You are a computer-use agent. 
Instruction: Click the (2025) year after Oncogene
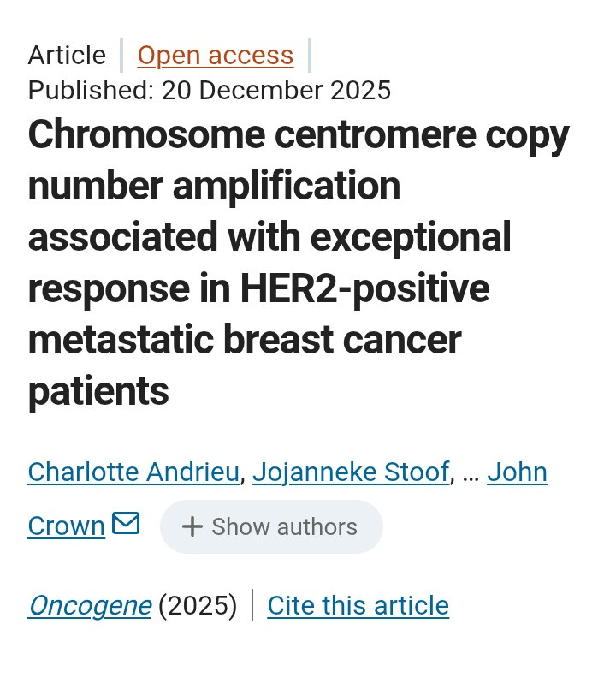click(198, 605)
